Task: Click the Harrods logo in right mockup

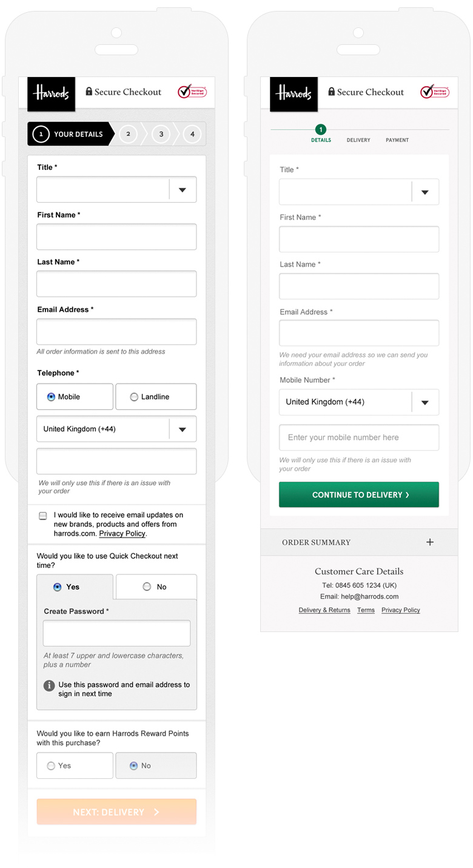Action: click(x=294, y=94)
